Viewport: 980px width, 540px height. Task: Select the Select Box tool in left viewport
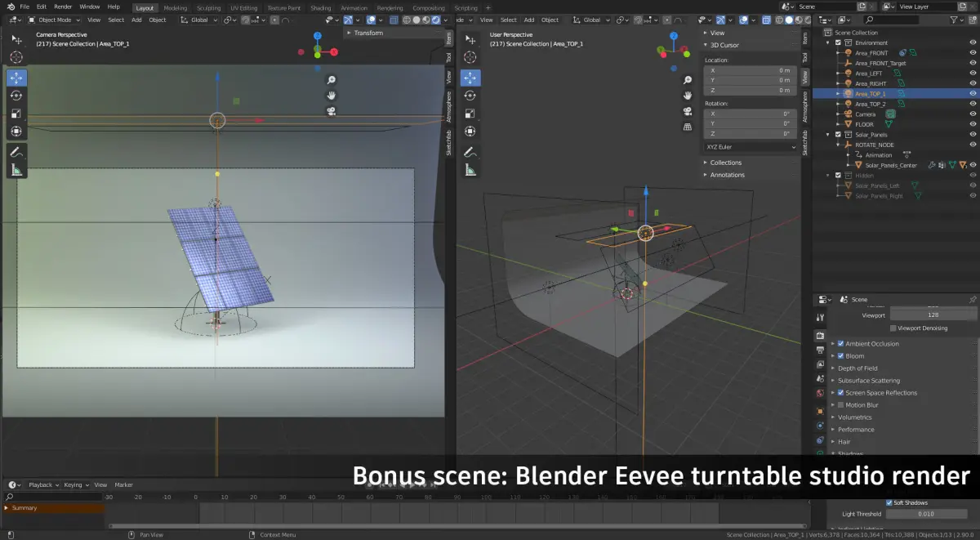tap(16, 39)
